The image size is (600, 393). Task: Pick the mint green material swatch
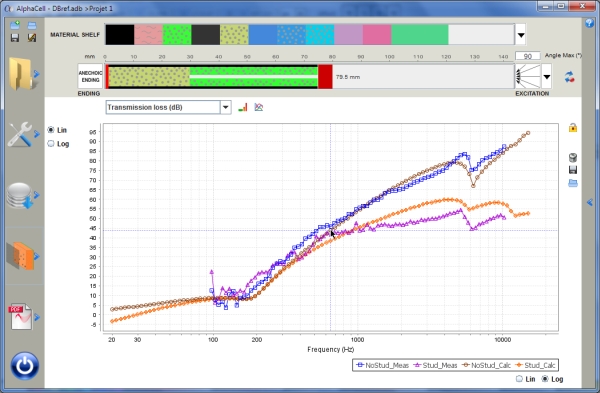(x=420, y=35)
